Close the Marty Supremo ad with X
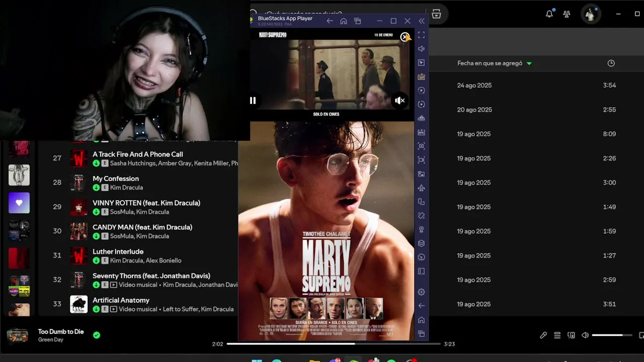644x362 pixels. click(x=404, y=37)
